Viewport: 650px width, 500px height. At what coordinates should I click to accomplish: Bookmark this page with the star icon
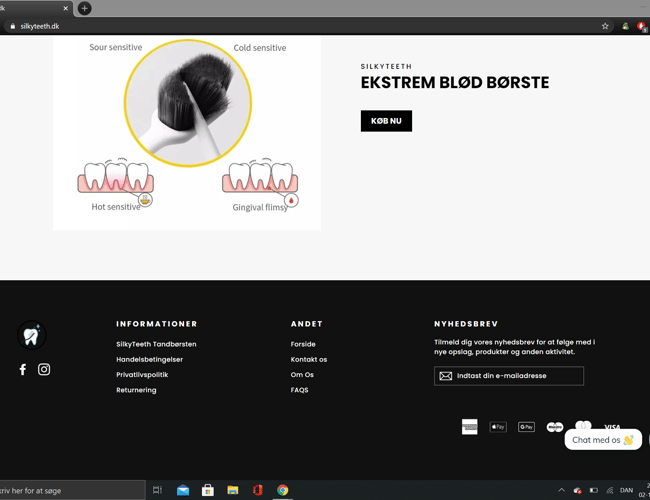tap(605, 26)
